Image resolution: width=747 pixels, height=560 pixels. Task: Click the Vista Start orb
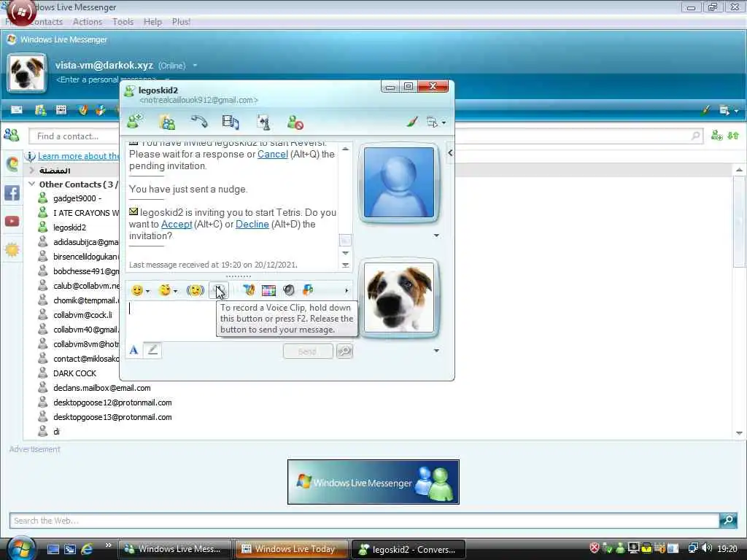click(20, 548)
